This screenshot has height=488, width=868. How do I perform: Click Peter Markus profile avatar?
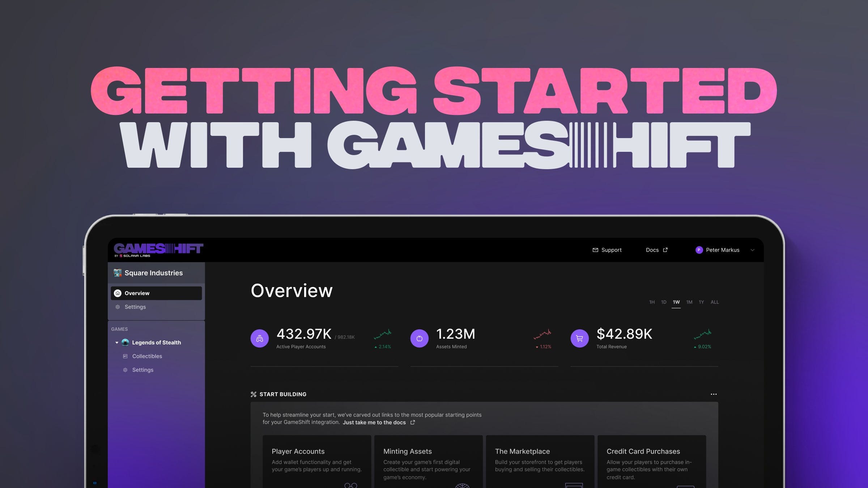point(699,250)
